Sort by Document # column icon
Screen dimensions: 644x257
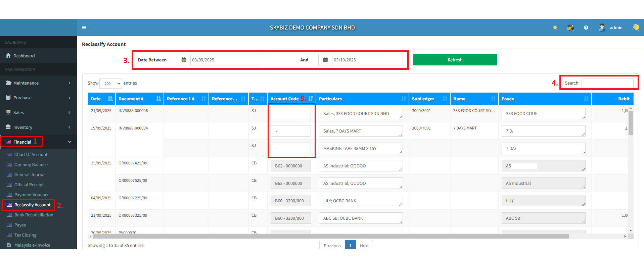(158, 99)
